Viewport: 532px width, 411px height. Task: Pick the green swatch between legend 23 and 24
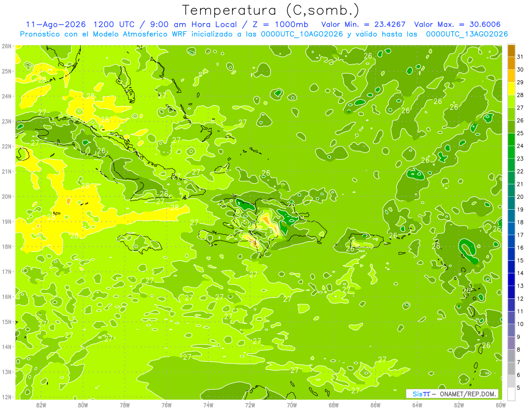coord(511,152)
